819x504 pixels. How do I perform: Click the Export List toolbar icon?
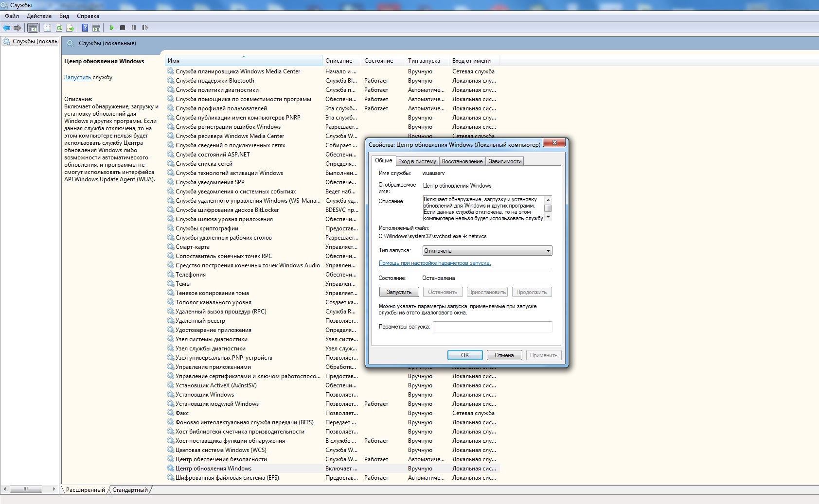click(x=70, y=28)
